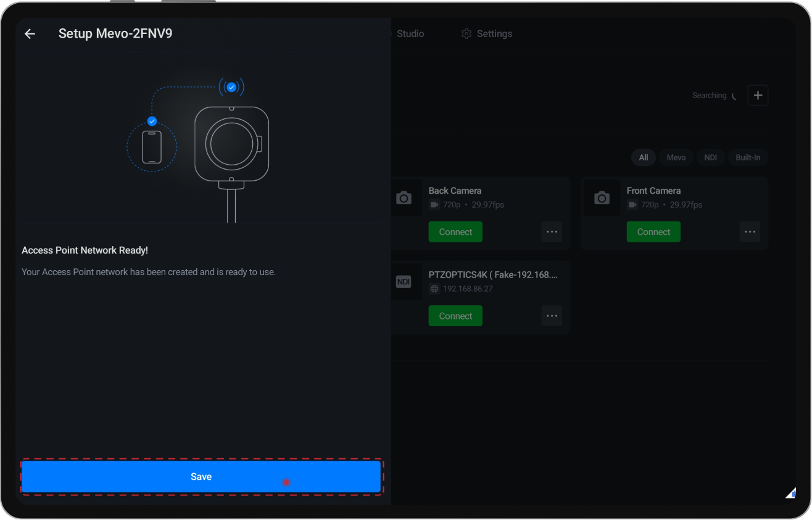This screenshot has height=520, width=812.
Task: Click the Front Camera name label
Action: (653, 191)
